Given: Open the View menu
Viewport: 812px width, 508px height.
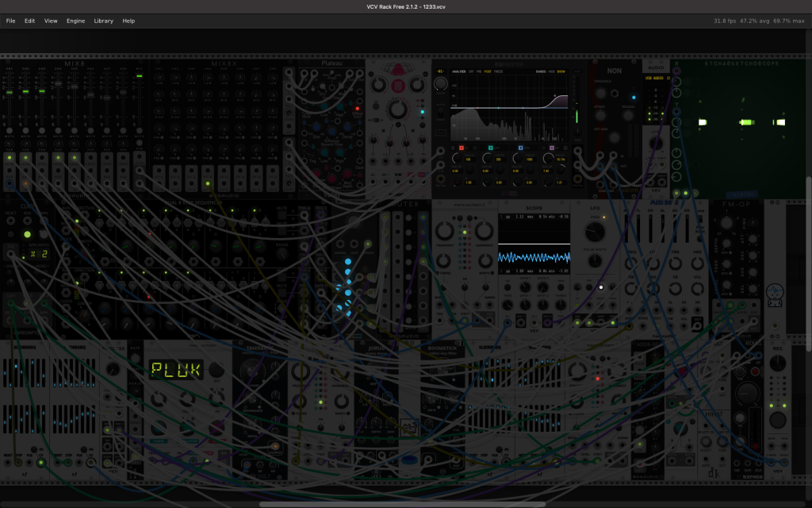Looking at the screenshot, I should [51, 21].
